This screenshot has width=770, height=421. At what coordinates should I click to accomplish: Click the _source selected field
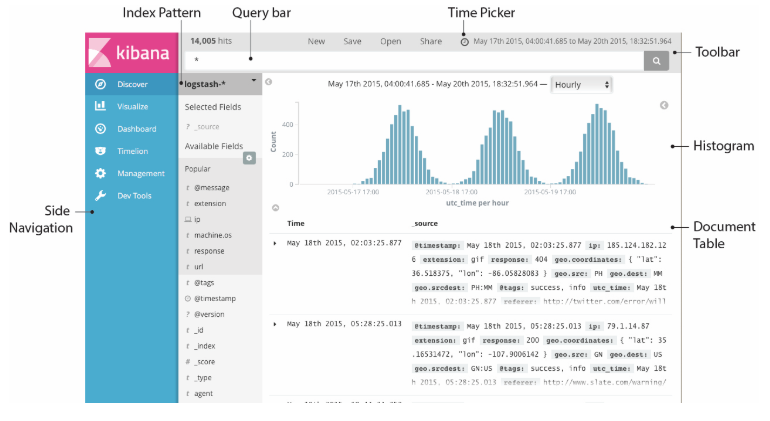[206, 126]
